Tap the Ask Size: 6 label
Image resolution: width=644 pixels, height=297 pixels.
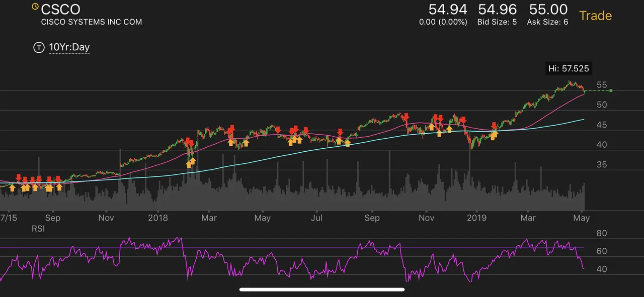pyautogui.click(x=548, y=22)
